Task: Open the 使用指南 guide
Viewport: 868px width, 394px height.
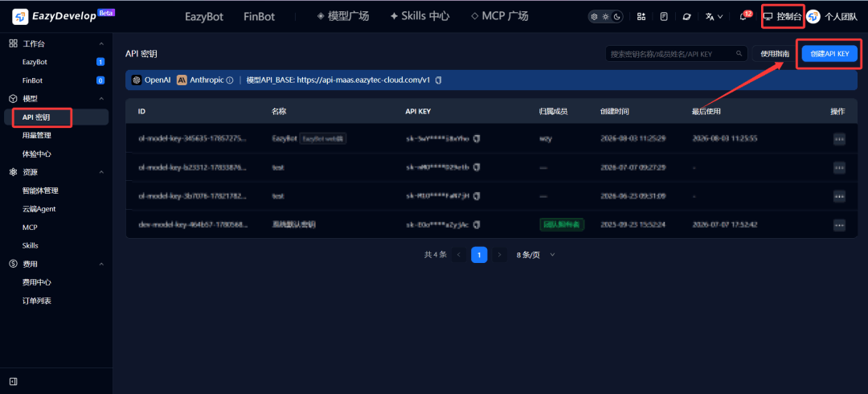Action: [775, 54]
